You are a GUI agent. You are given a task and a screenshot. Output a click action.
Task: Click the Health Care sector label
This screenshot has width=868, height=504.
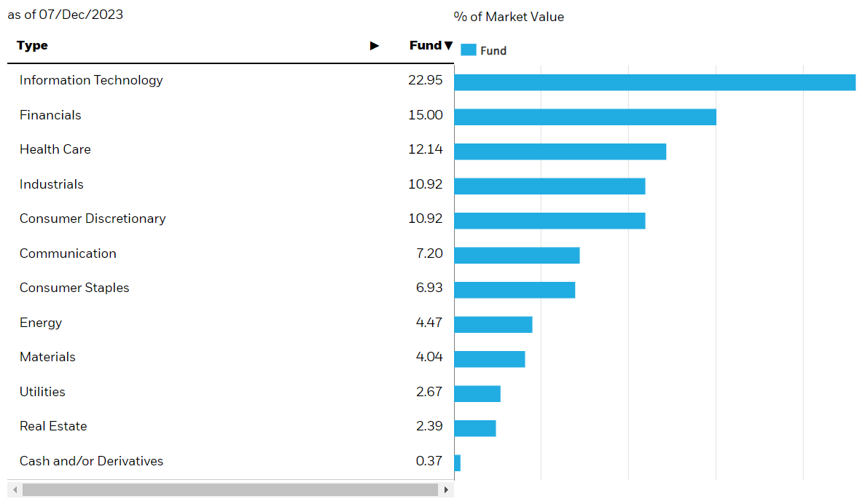coord(55,149)
